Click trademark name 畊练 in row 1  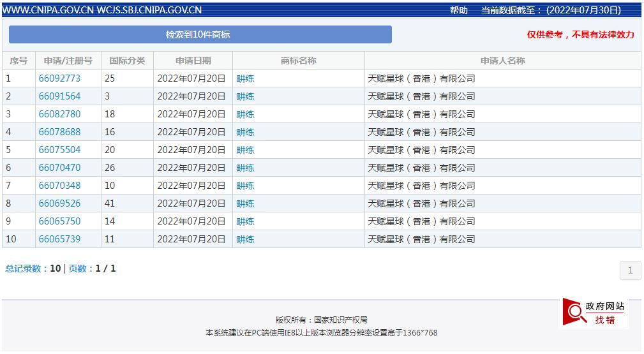click(245, 78)
